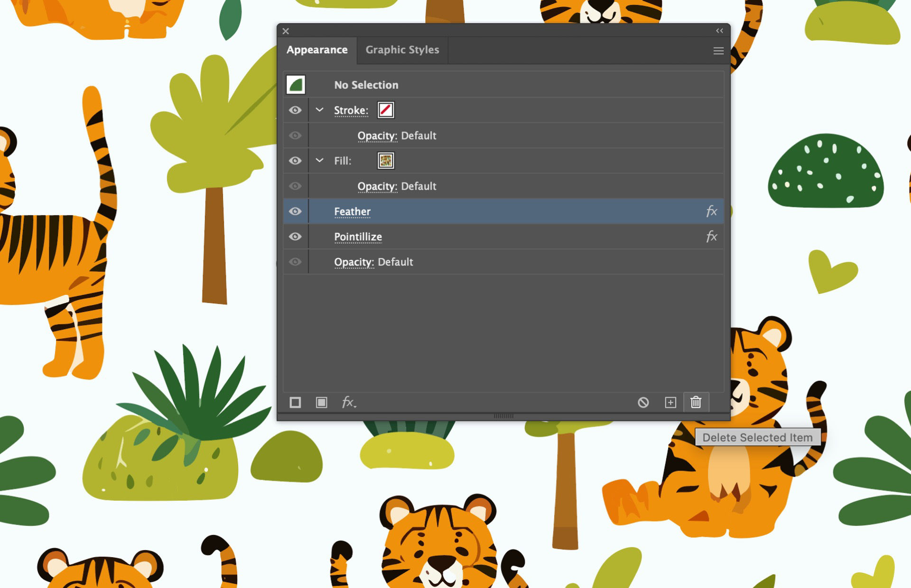Hide the Pointillize effect
Screen dimensions: 911x588
(296, 237)
